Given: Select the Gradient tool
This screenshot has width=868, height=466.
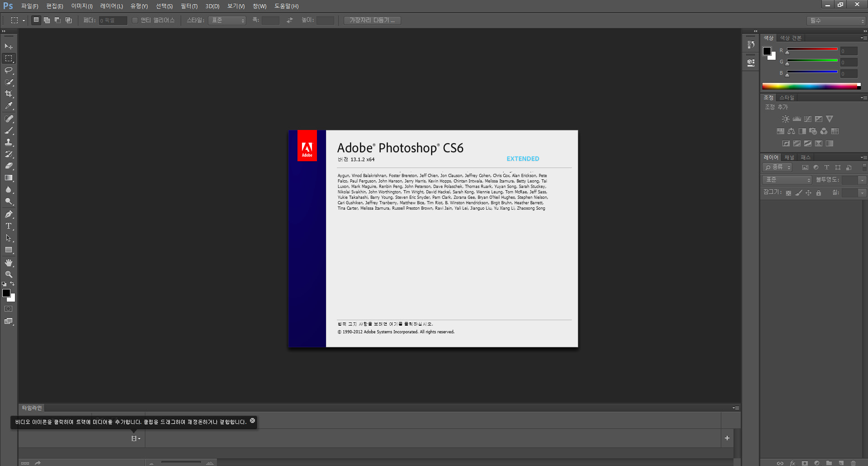Looking at the screenshot, I should click(9, 178).
